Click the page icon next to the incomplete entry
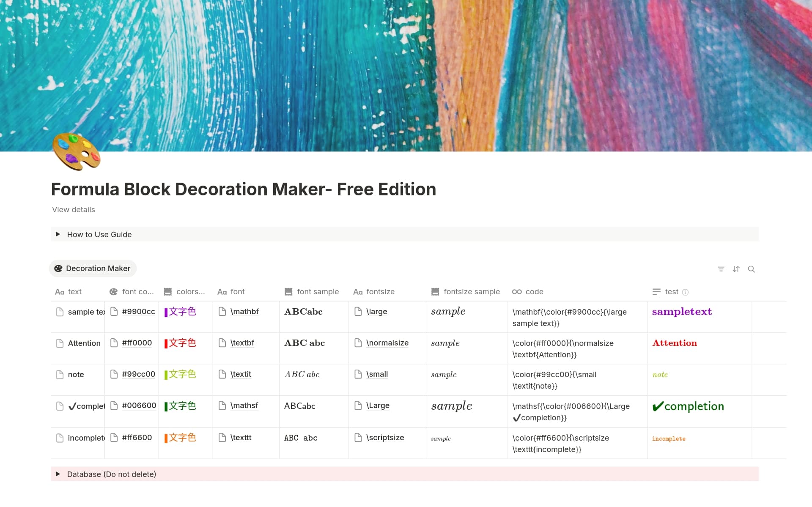 point(60,438)
